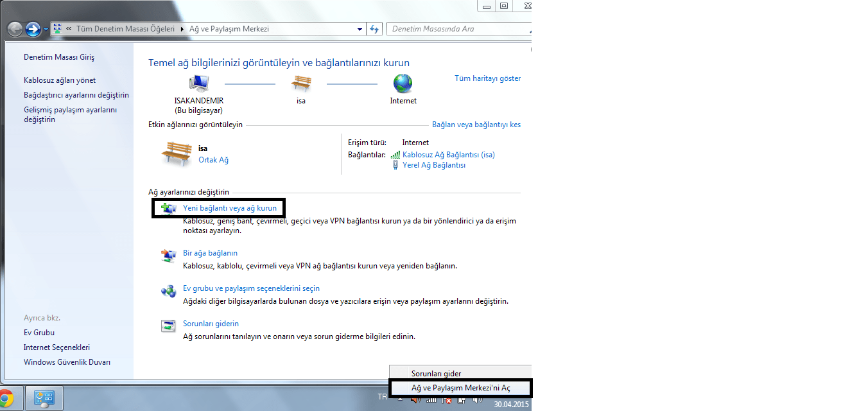Click Tüm Denetim Masası Öğeleri breadcrumb

(125, 29)
